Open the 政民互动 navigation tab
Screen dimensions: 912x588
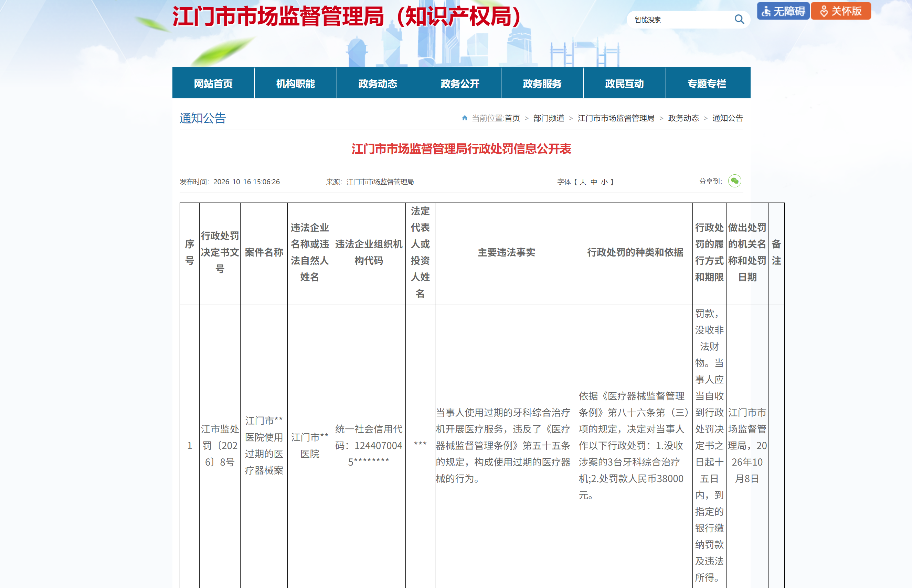pos(624,83)
